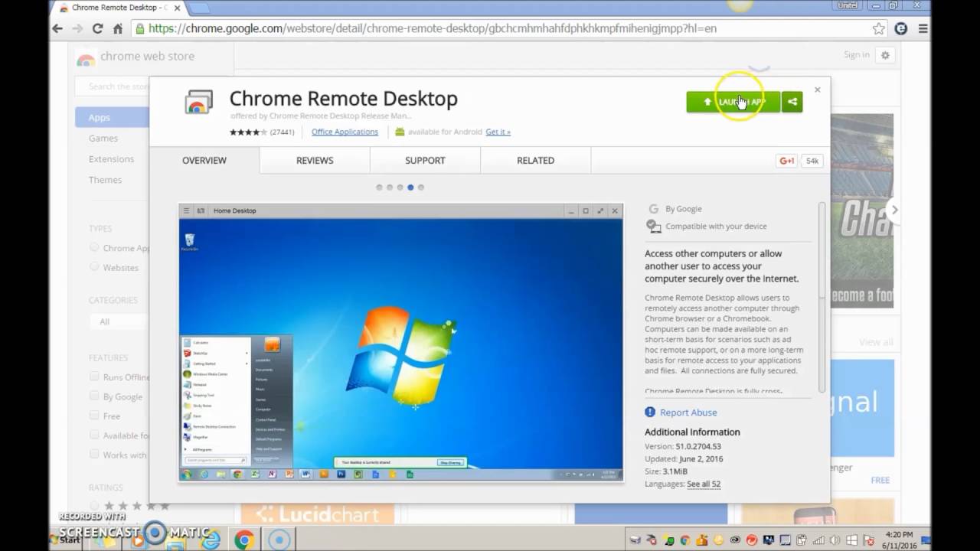Click the Android 'Get it' link
This screenshot has height=551, width=980.
(498, 132)
